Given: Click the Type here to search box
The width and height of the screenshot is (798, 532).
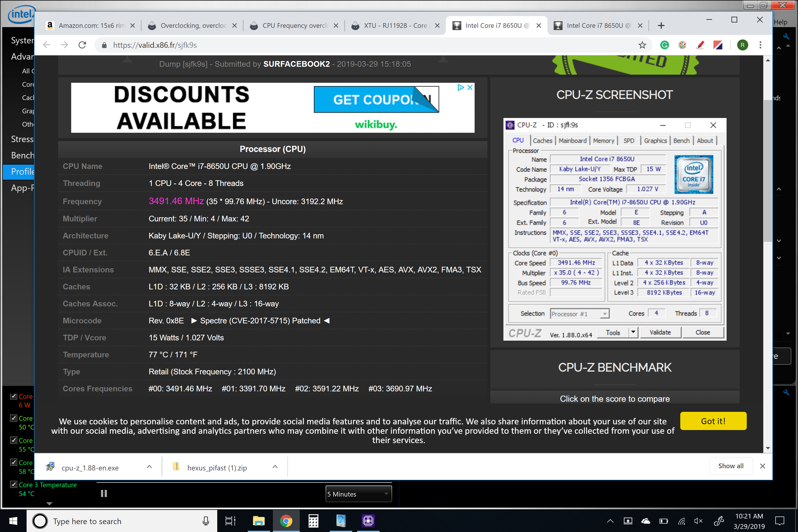Looking at the screenshot, I should (x=122, y=521).
